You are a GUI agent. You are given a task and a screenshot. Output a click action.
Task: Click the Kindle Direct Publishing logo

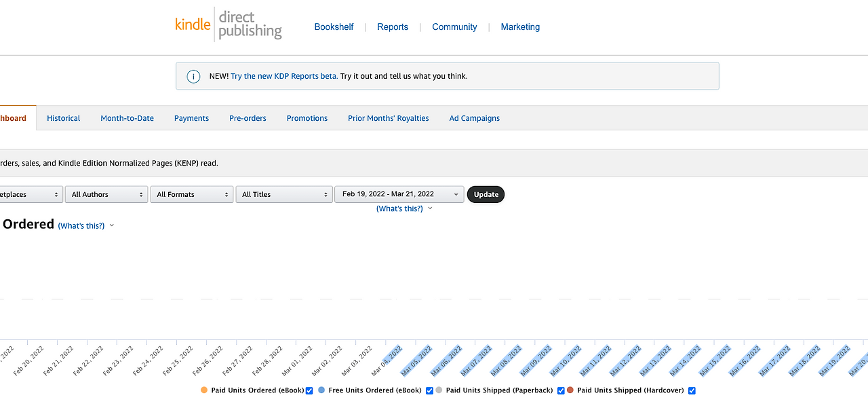[229, 25]
